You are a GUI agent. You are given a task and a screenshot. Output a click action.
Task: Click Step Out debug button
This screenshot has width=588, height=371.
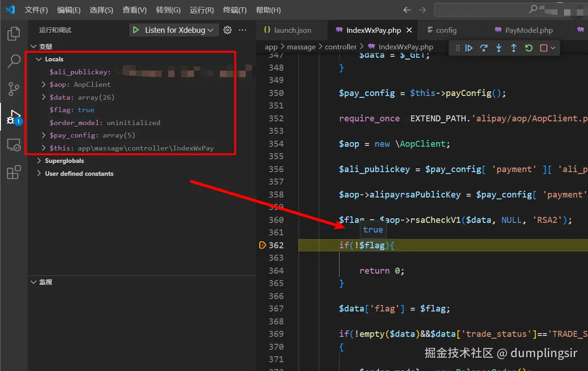click(514, 48)
